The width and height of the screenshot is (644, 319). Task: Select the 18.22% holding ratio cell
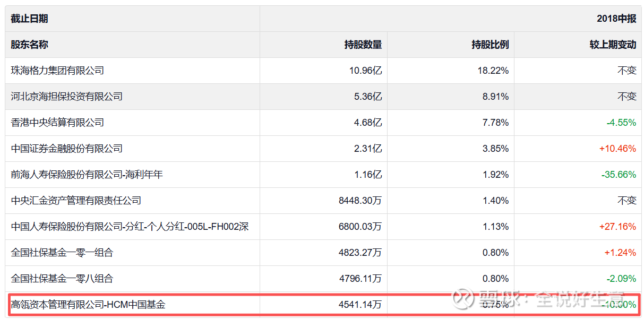(493, 71)
